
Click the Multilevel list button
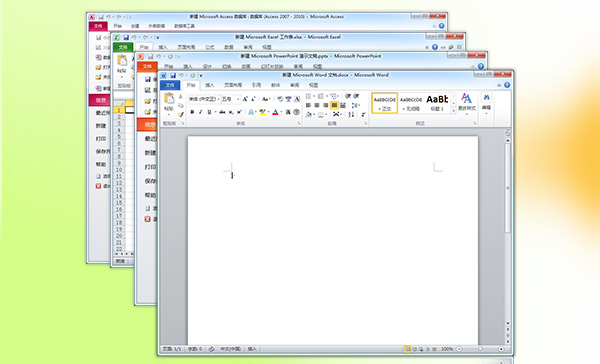coord(333,96)
